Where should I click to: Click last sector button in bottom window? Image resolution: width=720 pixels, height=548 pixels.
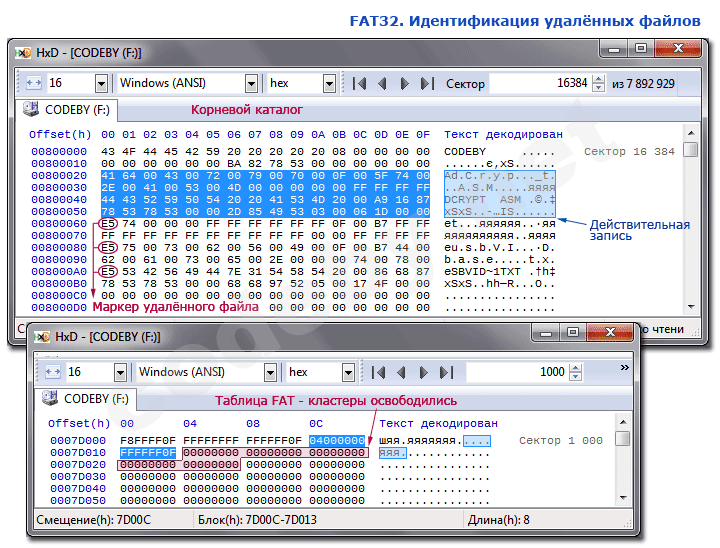click(446, 372)
